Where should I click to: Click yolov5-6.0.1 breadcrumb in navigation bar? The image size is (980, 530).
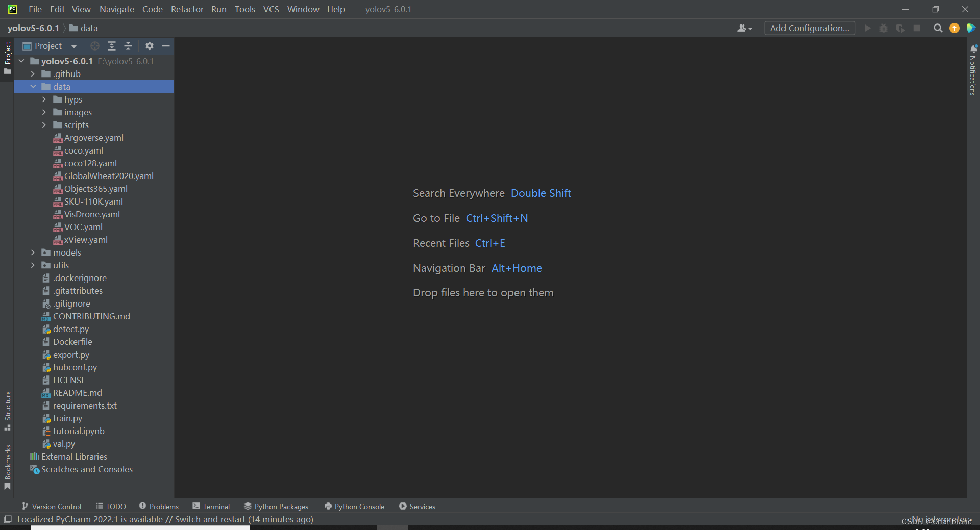click(33, 28)
